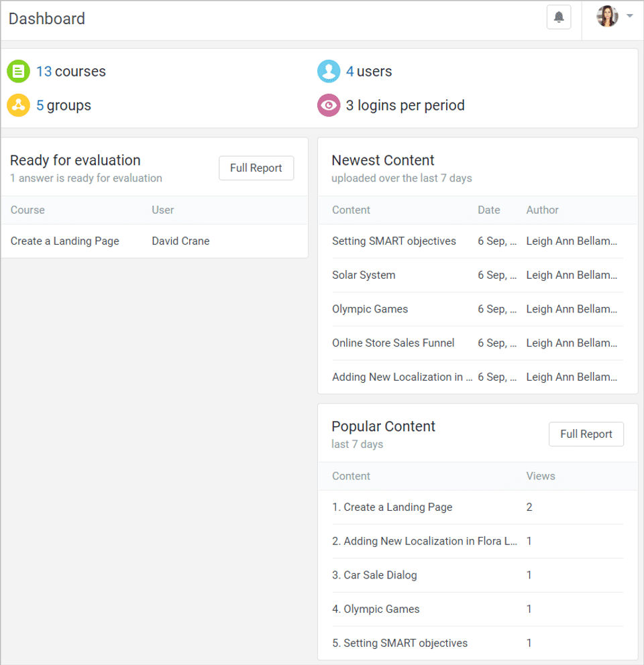Click author cell for Online Store Sales Funnel
Screen dimensions: 644x665
tap(572, 343)
